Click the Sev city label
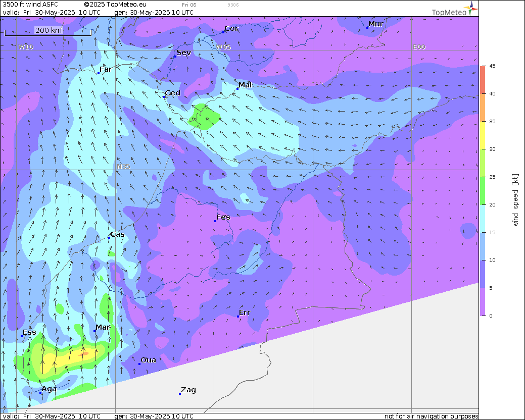The image size is (525, 420). coord(184,52)
